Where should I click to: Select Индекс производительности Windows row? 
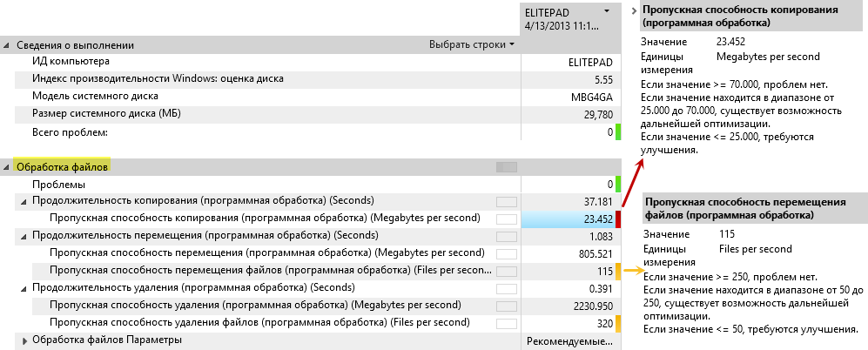coord(260,80)
